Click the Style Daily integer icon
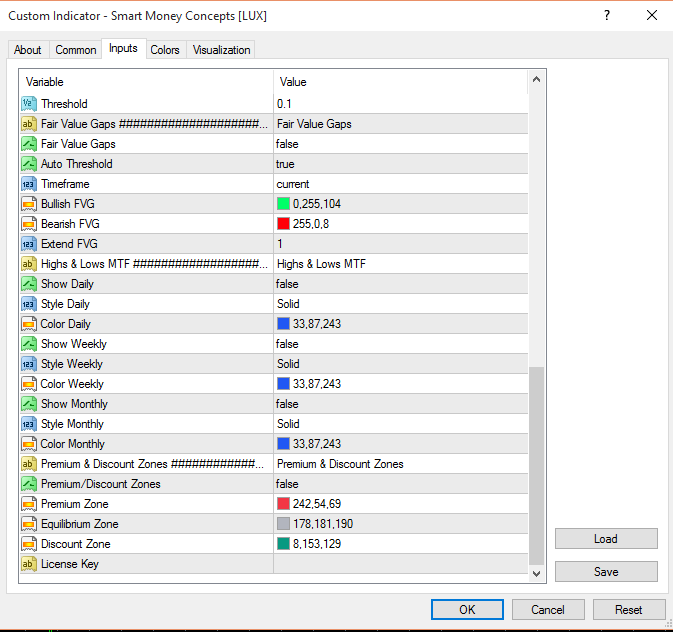 point(29,304)
